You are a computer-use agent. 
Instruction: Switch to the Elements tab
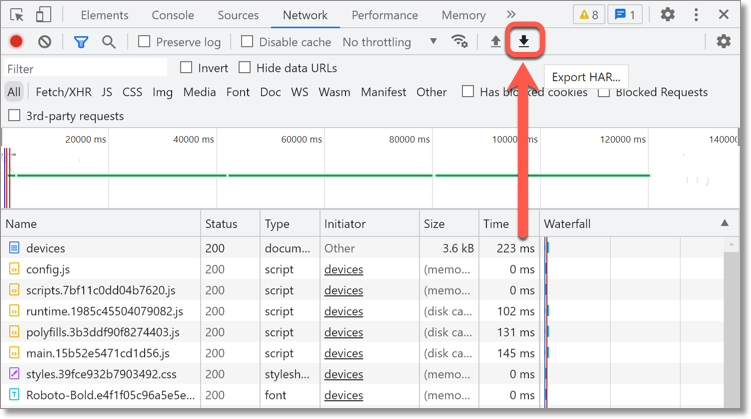click(104, 15)
